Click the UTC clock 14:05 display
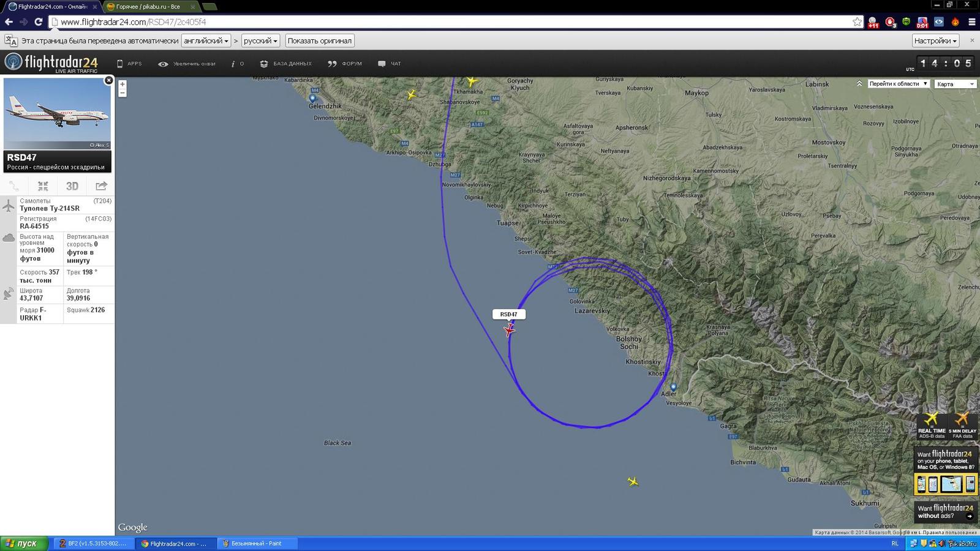 [946, 63]
